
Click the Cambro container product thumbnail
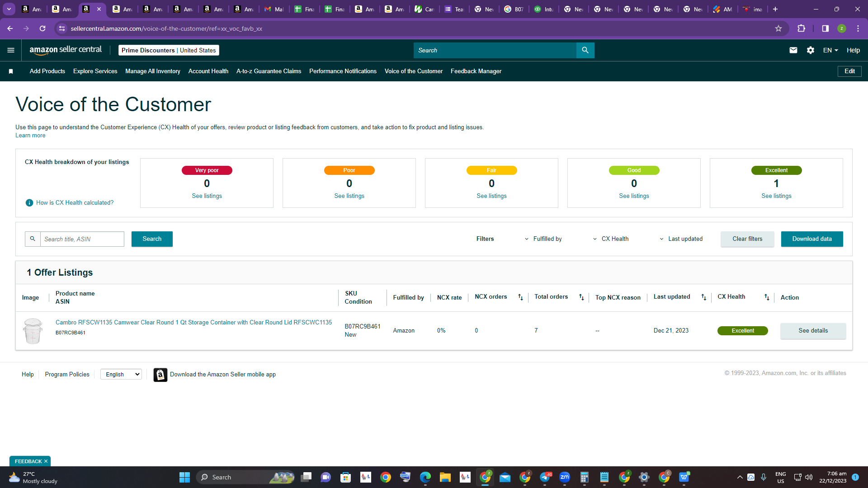pos(33,331)
